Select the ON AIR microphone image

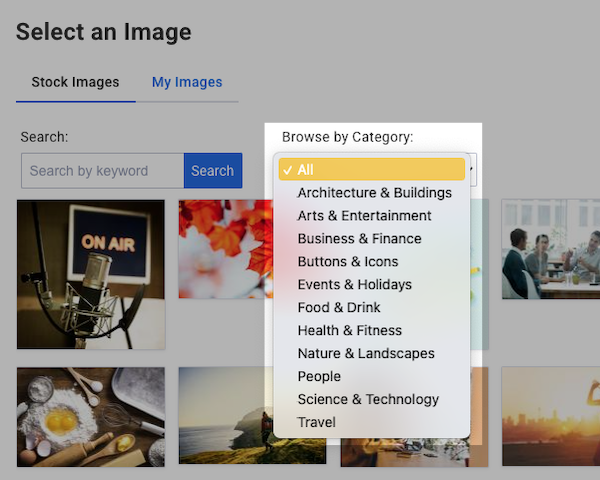pos(91,274)
